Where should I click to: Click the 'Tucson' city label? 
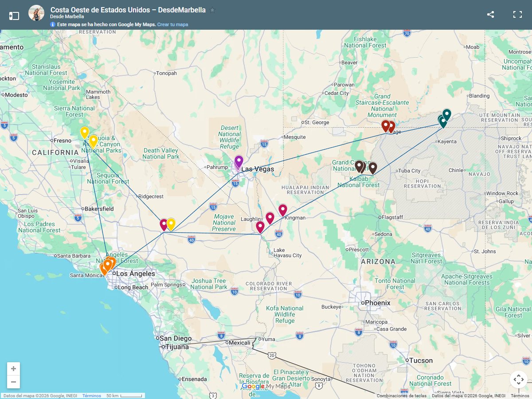tap(421, 360)
